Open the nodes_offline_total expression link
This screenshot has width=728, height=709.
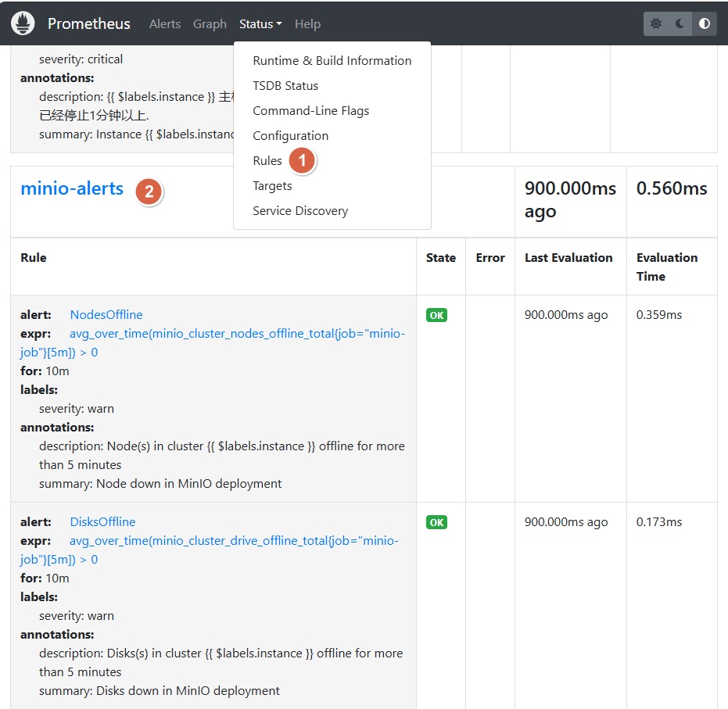(x=213, y=343)
